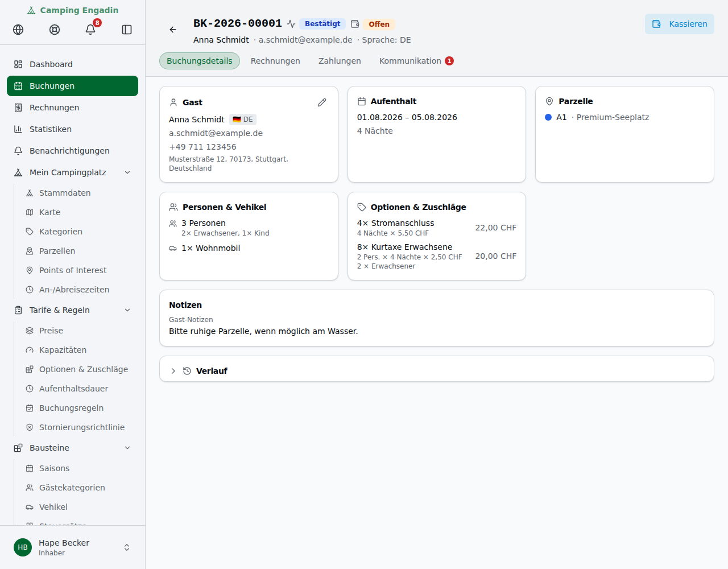Click the Bestätigt status badge

point(322,24)
